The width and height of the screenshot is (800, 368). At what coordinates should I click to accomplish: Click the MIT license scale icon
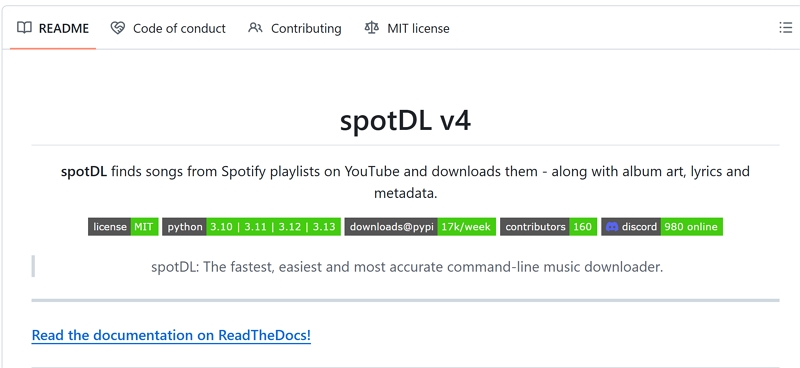click(x=372, y=28)
